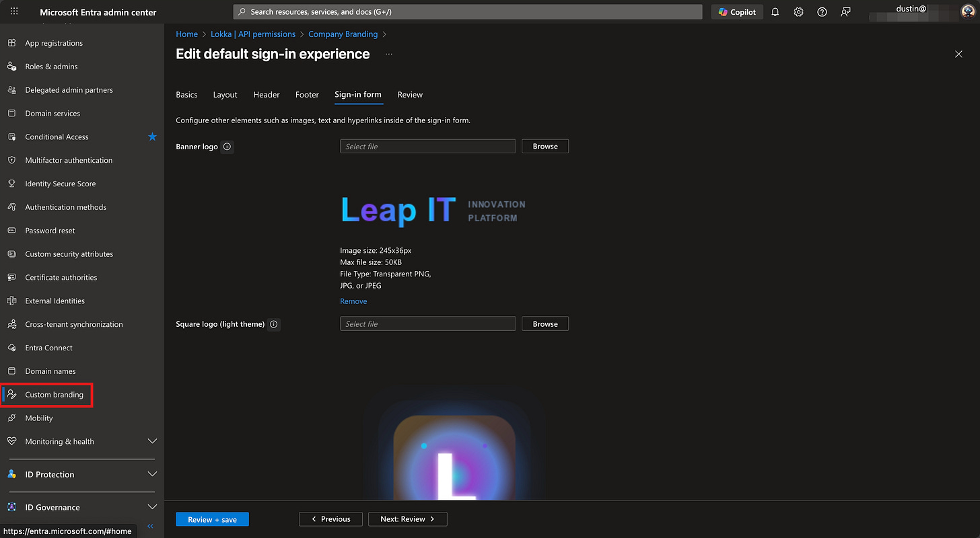Image resolution: width=980 pixels, height=538 pixels.
Task: Switch to the Review tab
Action: [410, 95]
